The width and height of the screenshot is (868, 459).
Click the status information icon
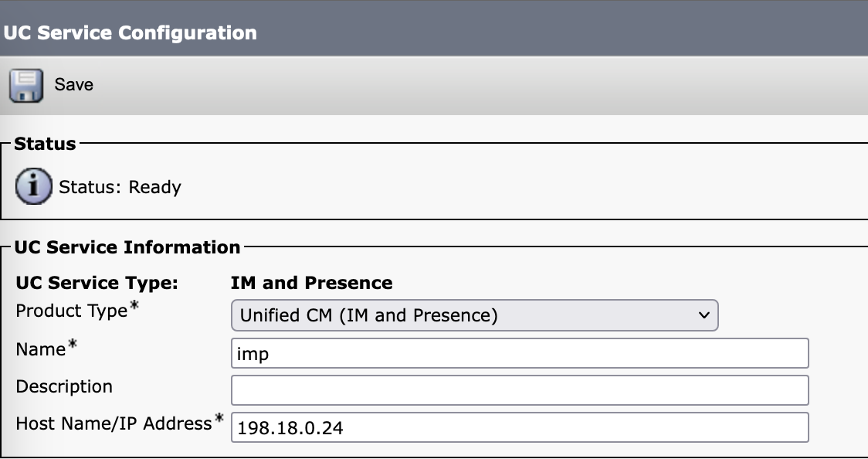click(34, 187)
